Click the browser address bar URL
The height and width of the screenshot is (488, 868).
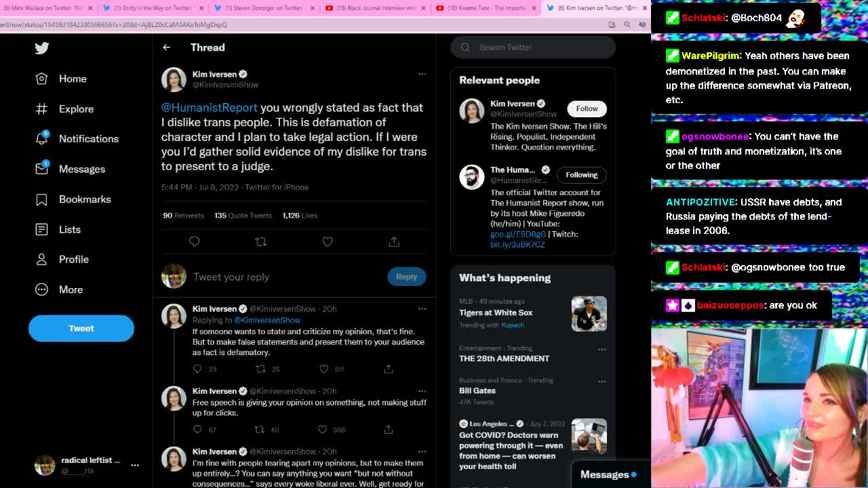(114, 24)
